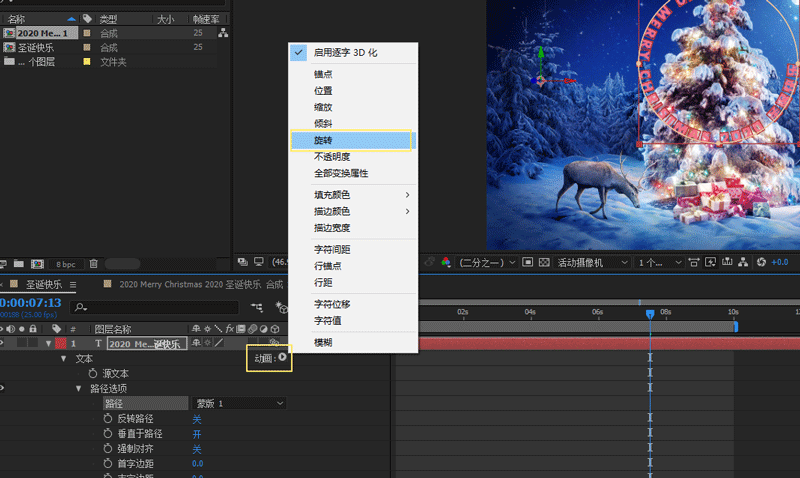Select the 旋转 menu entry
800x478 pixels.
353,140
